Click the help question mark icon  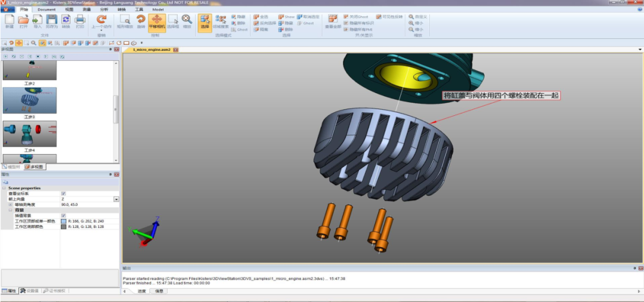[639, 9]
